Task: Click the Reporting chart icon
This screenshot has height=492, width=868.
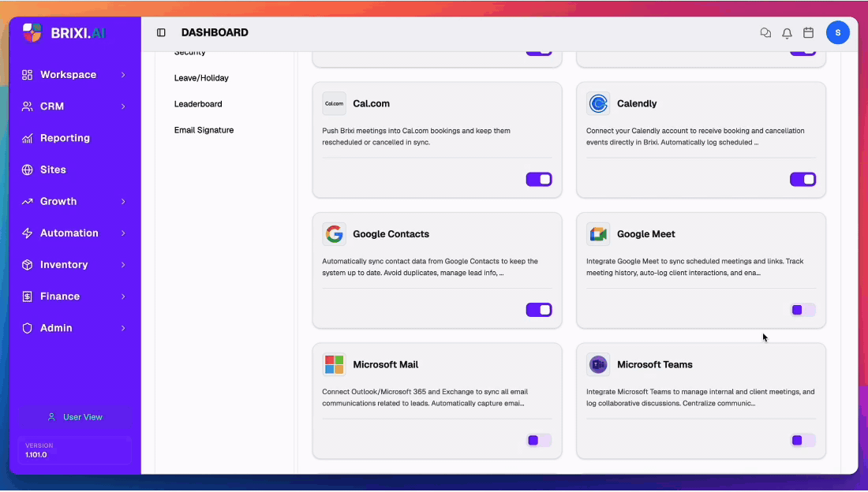Action: [x=27, y=138]
